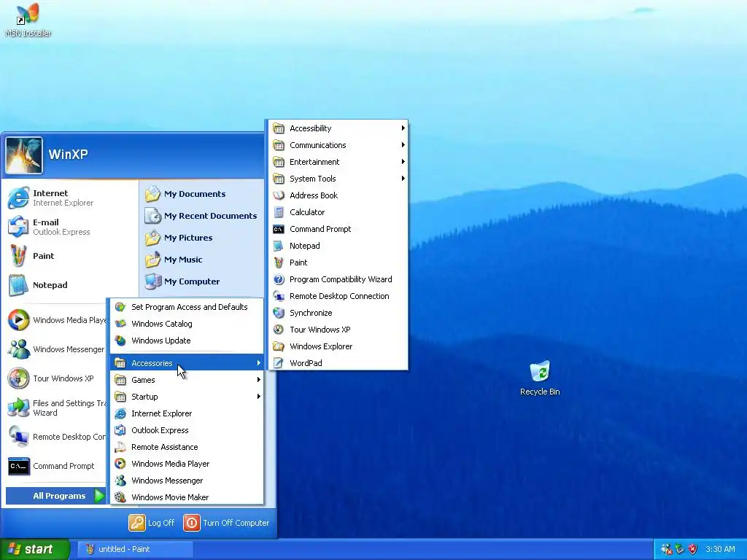Open Files and Settings Transfer Wizard

click(55, 408)
